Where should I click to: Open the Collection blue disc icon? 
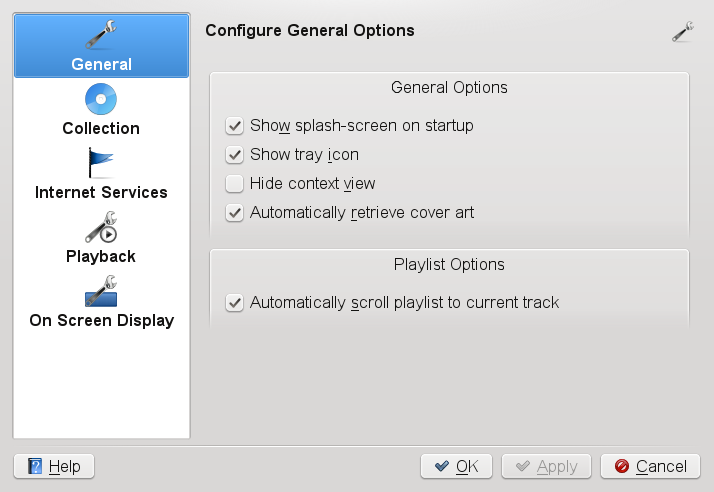101,99
